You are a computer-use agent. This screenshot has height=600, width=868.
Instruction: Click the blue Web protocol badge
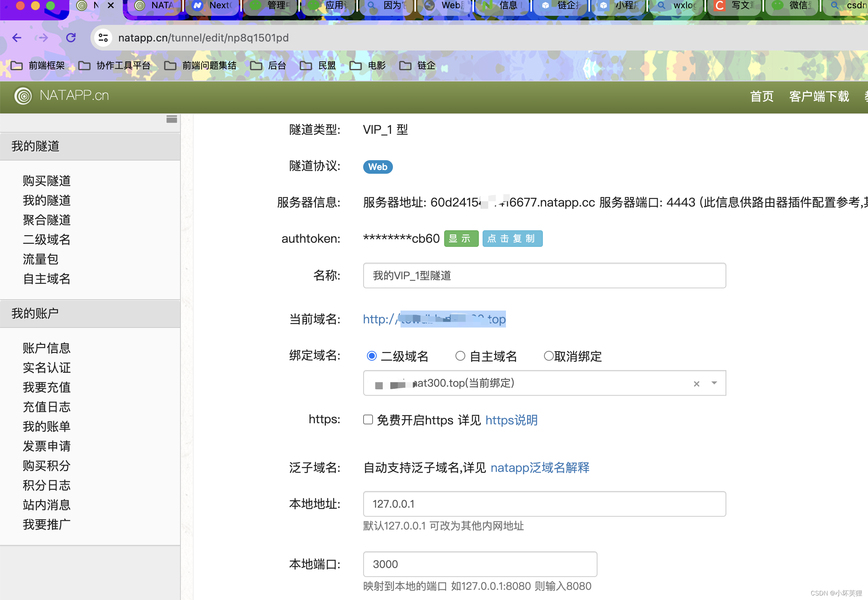click(377, 167)
